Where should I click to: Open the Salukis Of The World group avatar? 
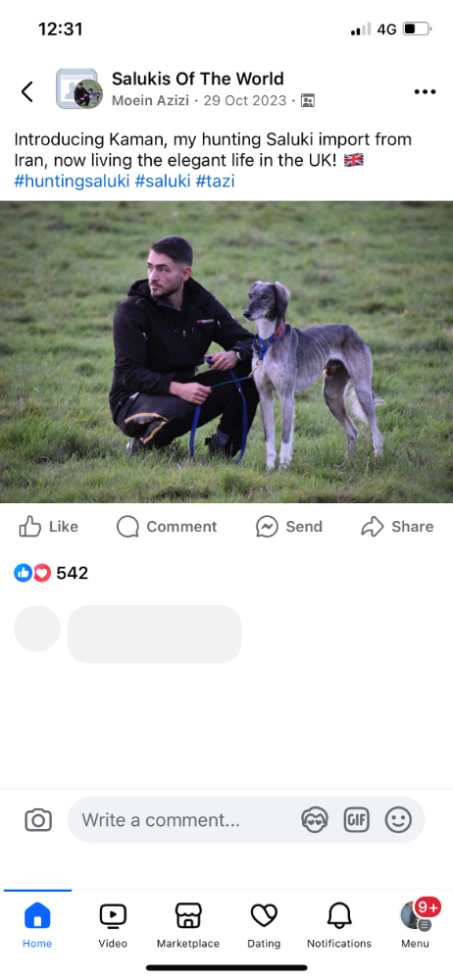tap(78, 88)
